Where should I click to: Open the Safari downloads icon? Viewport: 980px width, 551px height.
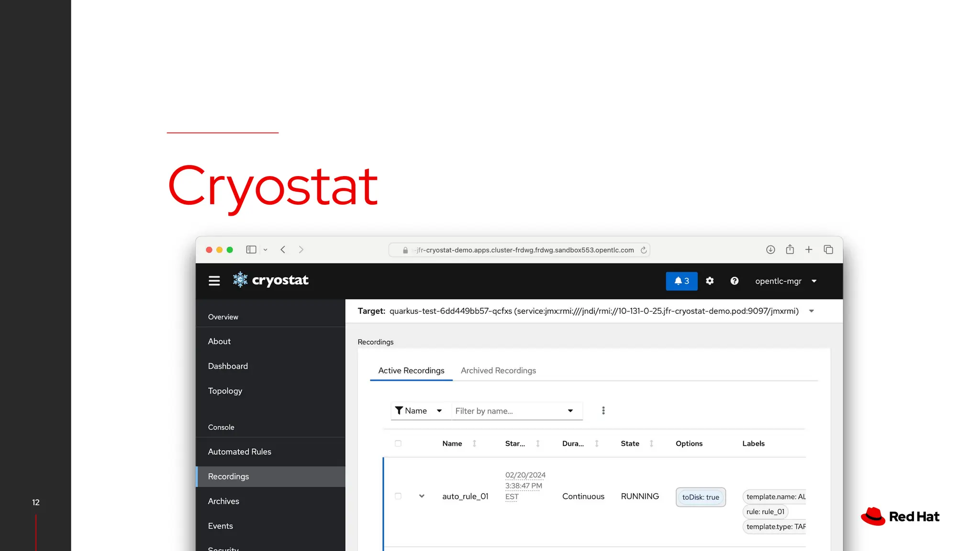[x=770, y=250]
